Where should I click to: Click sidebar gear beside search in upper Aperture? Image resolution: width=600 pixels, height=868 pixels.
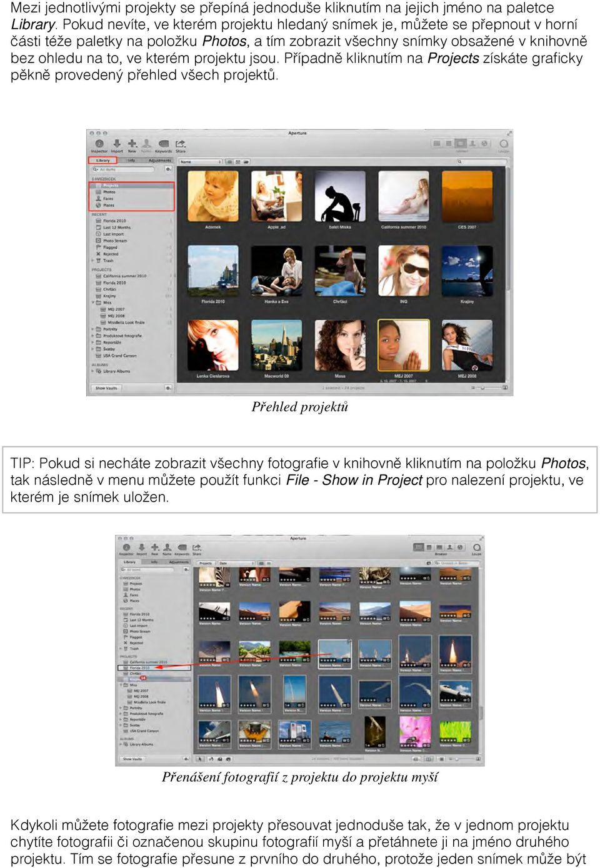169,169
